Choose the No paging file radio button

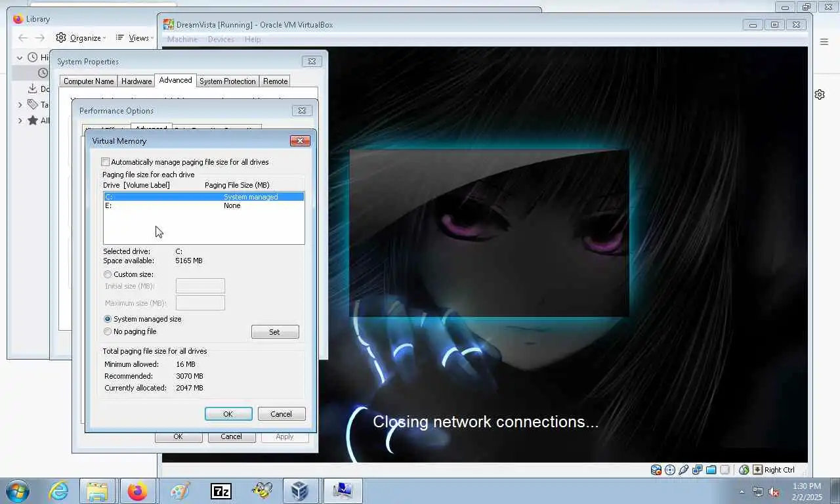tap(108, 331)
